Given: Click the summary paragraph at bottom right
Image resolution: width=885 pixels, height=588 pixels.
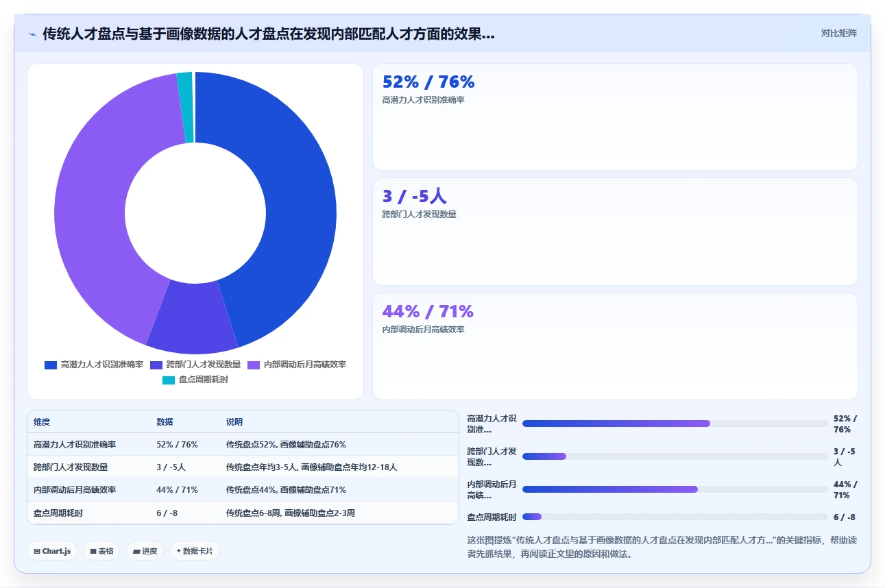Looking at the screenshot, I should (x=662, y=547).
